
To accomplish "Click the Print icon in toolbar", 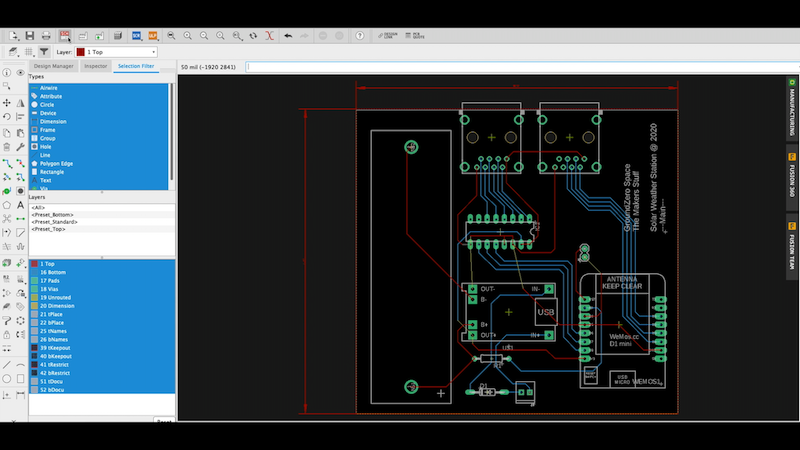I will (47, 35).
